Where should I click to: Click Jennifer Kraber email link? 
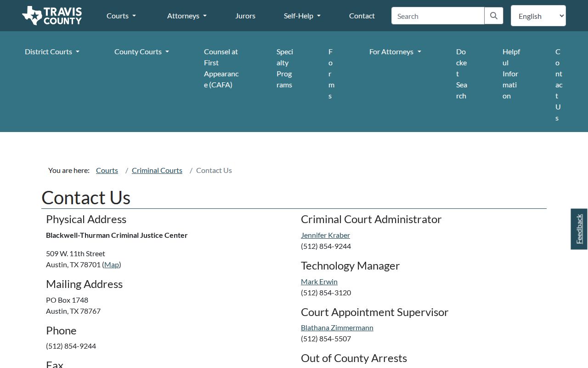[325, 235]
